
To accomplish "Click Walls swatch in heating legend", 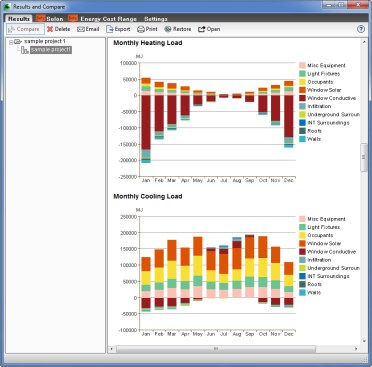I will [302, 139].
